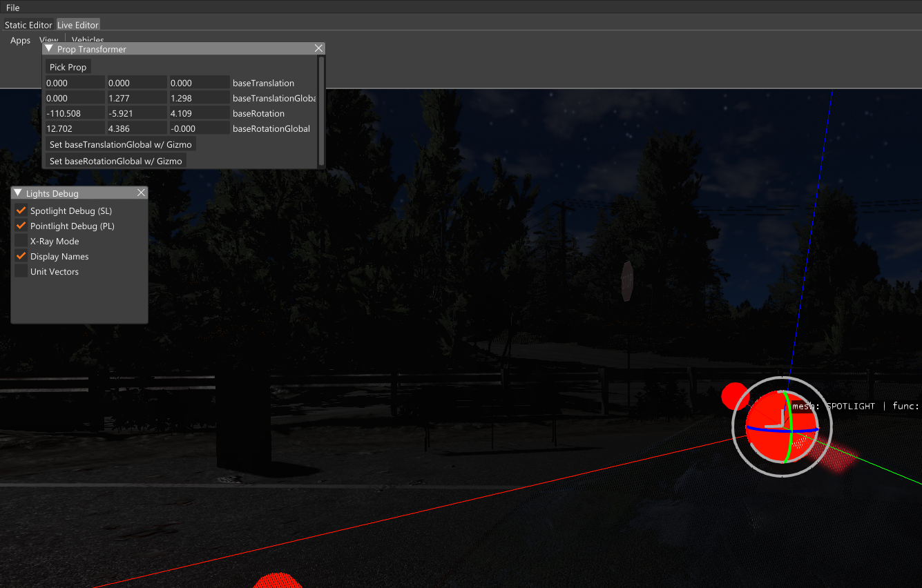
Task: Select the Live Editor tab
Action: (78, 25)
